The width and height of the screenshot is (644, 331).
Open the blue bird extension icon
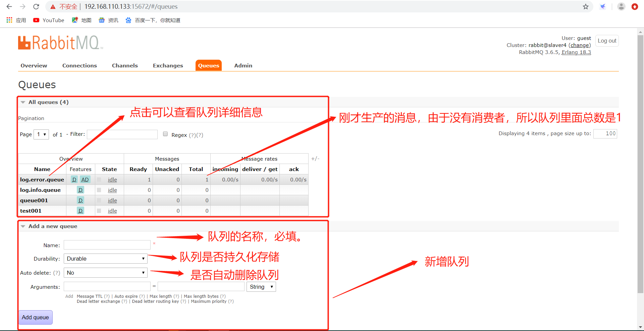[603, 7]
